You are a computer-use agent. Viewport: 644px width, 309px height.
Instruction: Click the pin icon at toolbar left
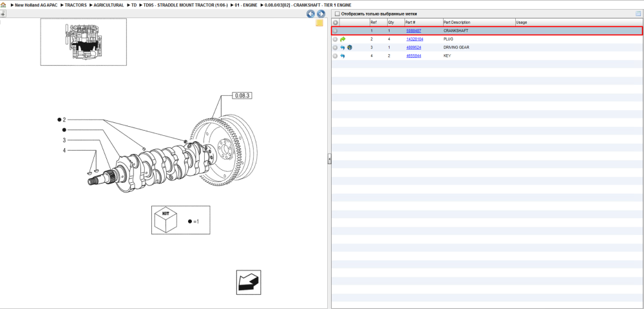(3, 14)
